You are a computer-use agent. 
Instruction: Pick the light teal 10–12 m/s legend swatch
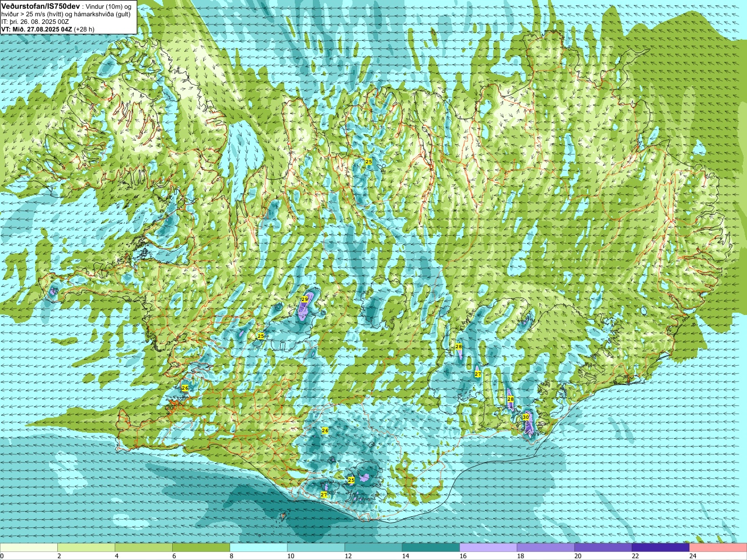click(x=316, y=548)
